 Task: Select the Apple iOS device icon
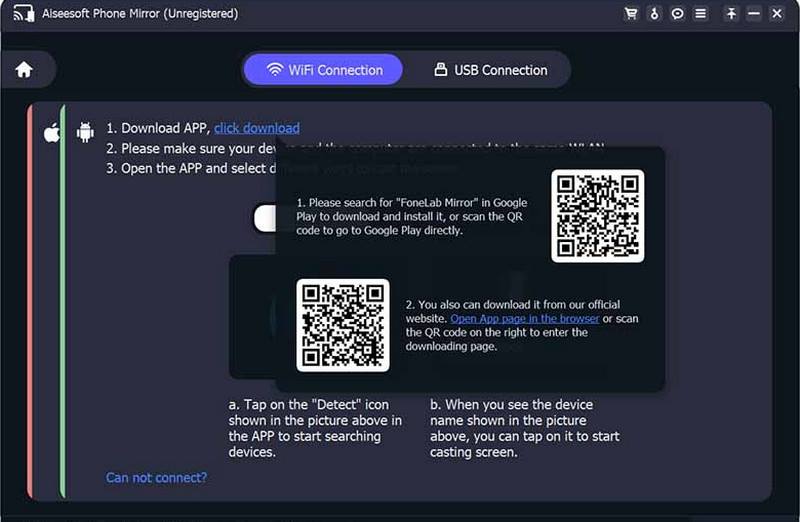tap(52, 133)
